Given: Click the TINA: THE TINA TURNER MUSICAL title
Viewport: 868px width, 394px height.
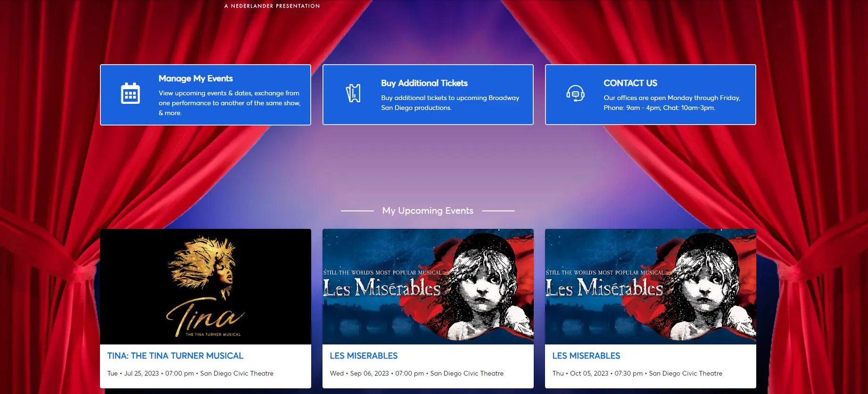Looking at the screenshot, I should tap(175, 356).
